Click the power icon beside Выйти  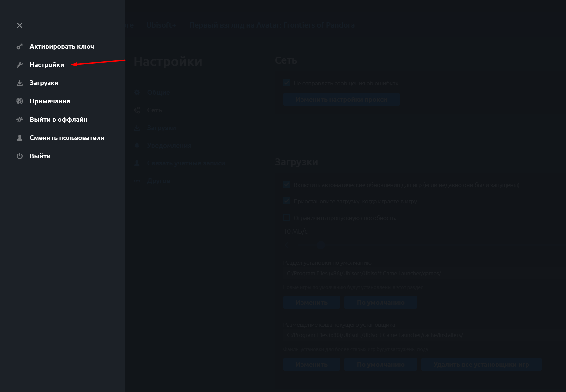(x=20, y=156)
